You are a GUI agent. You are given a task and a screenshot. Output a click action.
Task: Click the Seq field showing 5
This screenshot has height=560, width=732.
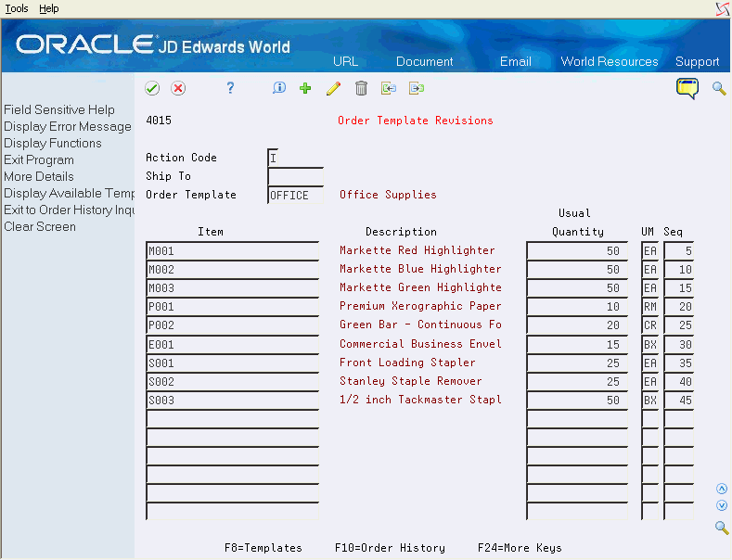tap(679, 251)
